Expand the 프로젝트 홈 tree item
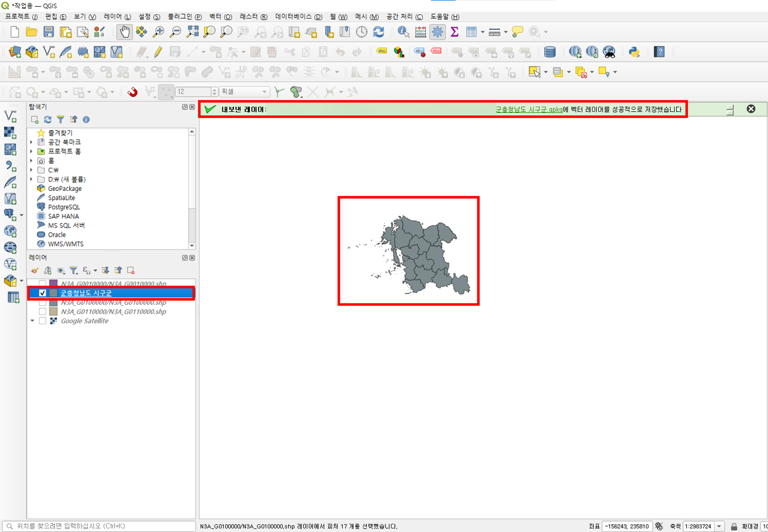768x532 pixels. coord(32,151)
